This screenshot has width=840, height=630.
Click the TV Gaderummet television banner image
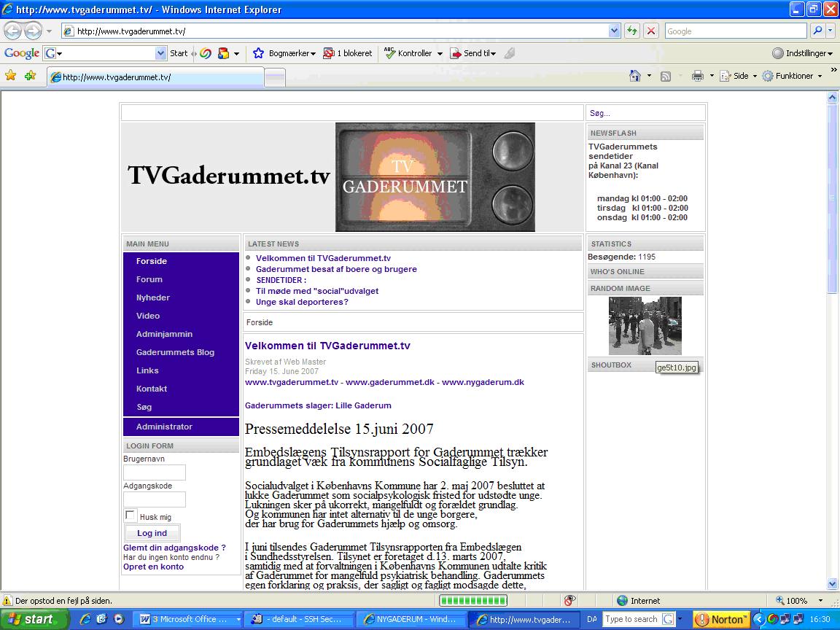pyautogui.click(x=435, y=176)
